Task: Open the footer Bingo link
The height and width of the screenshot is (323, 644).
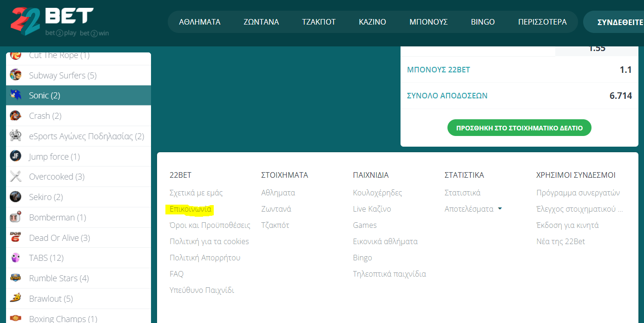Action: click(362, 258)
